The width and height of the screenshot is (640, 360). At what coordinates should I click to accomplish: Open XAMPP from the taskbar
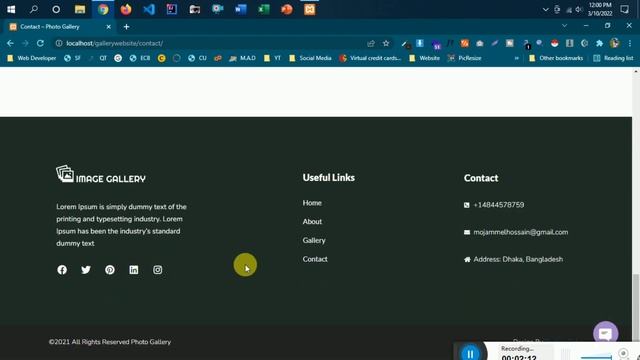click(310, 9)
